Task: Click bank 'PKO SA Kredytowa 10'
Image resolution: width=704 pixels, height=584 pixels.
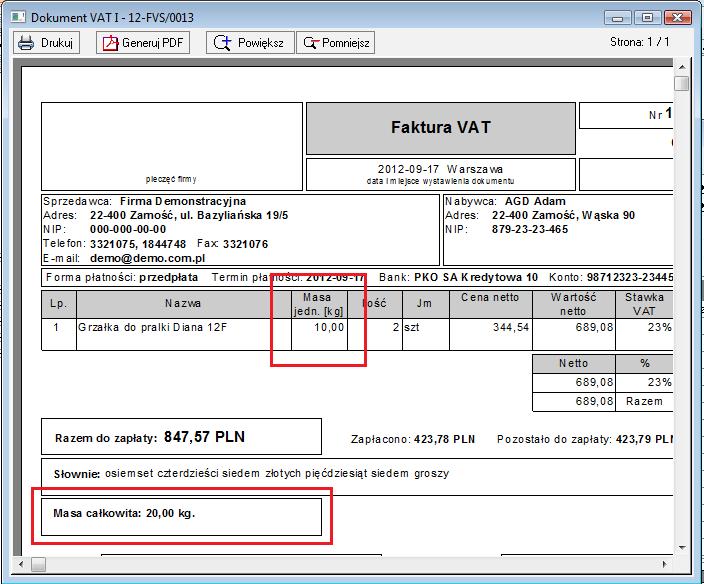Action: tap(476, 277)
